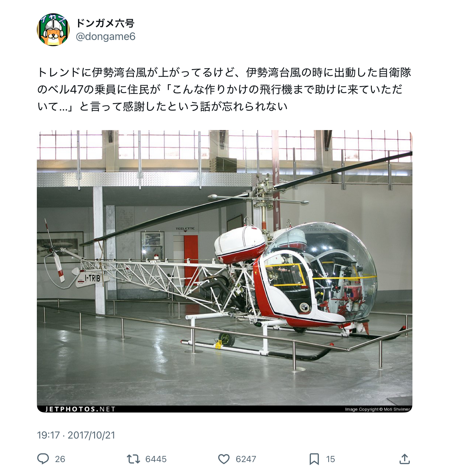Click the I-TRIB registration tail in photo

92,278
